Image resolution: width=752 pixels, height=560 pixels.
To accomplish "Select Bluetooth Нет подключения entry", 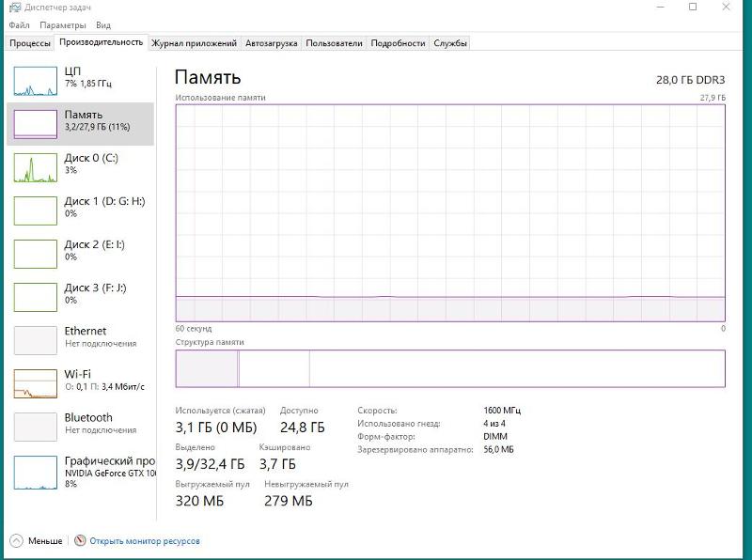I will [81, 427].
